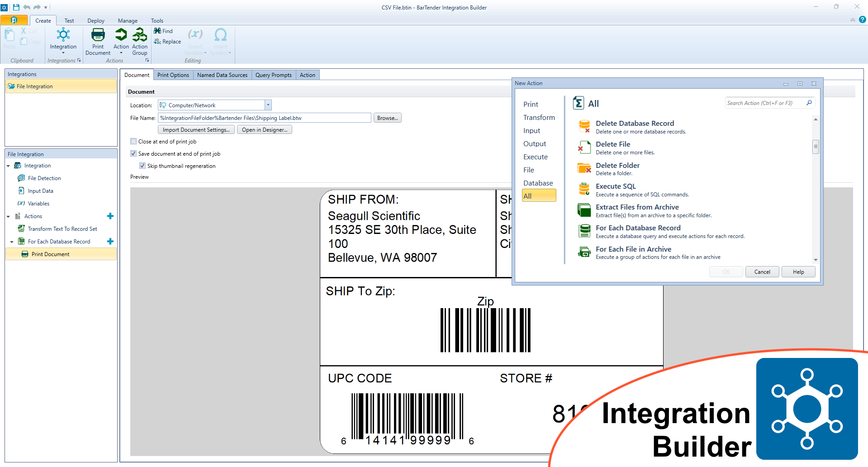Click the Undo arrow in title bar
The height and width of the screenshot is (467, 868).
pyautogui.click(x=27, y=7)
